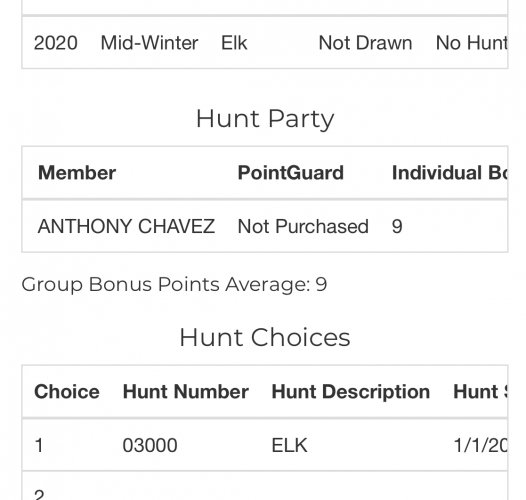Click the Hunt Choices heading

pos(265,337)
